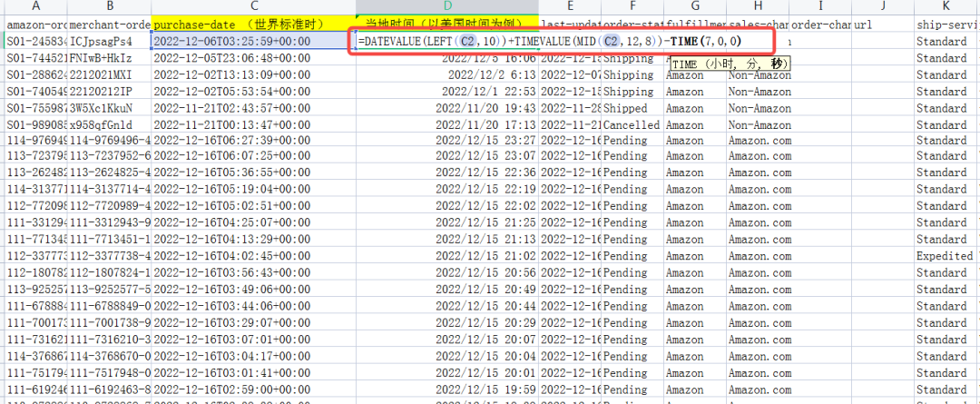Select cell with 2022-12-06T03:25:59+00:00
Viewport: 980px width, 404px height.
(x=253, y=42)
